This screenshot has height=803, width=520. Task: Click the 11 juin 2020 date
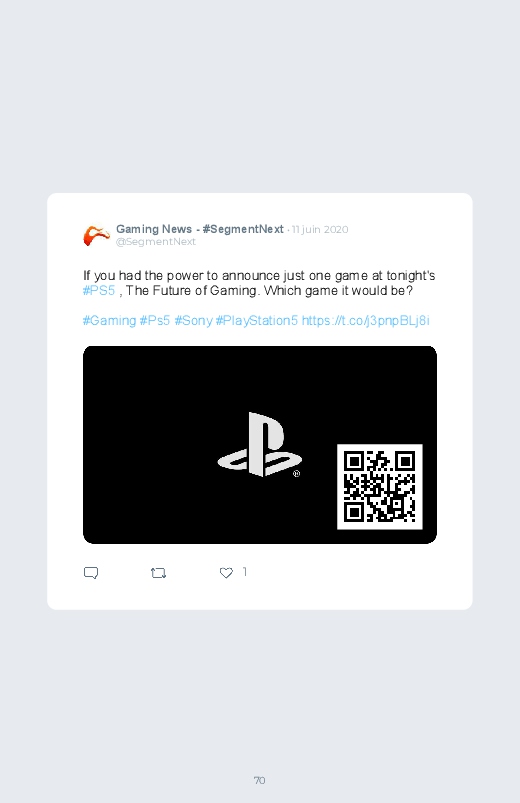(320, 229)
